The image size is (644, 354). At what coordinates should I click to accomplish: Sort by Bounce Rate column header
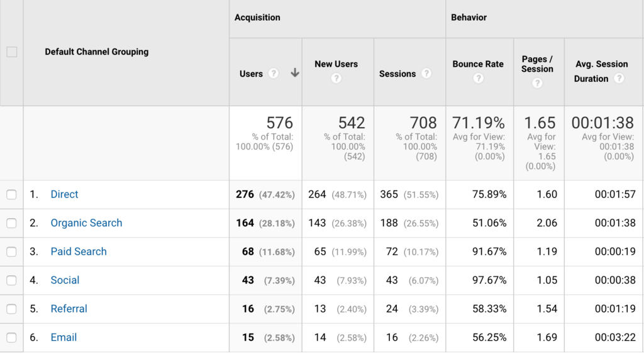478,64
